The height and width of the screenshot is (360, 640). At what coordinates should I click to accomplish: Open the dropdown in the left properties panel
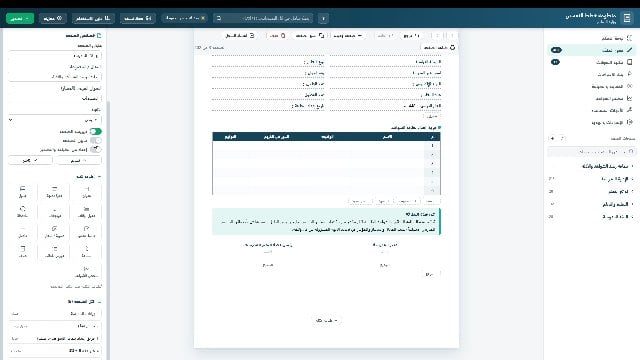(55, 120)
